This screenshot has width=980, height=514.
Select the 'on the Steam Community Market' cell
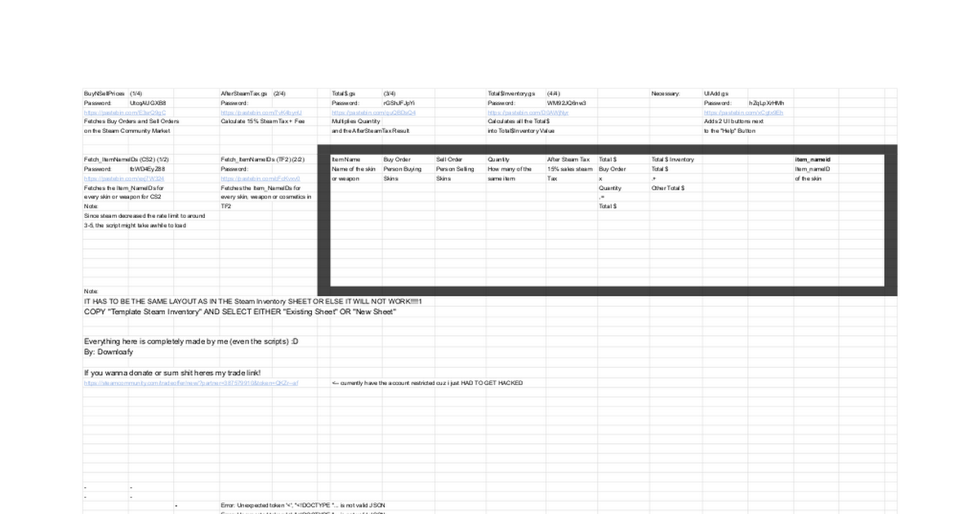pyautogui.click(x=127, y=131)
